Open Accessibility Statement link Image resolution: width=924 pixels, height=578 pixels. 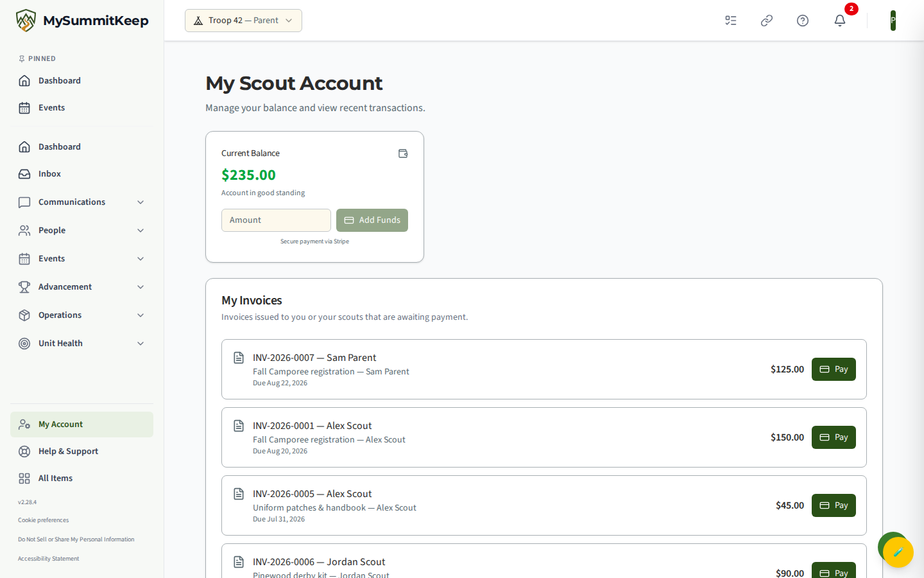click(x=49, y=559)
